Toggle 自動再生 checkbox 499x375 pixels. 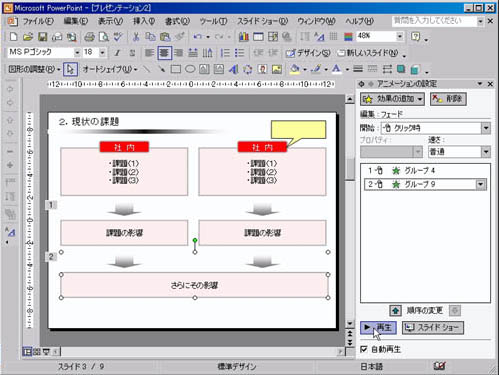click(x=364, y=349)
